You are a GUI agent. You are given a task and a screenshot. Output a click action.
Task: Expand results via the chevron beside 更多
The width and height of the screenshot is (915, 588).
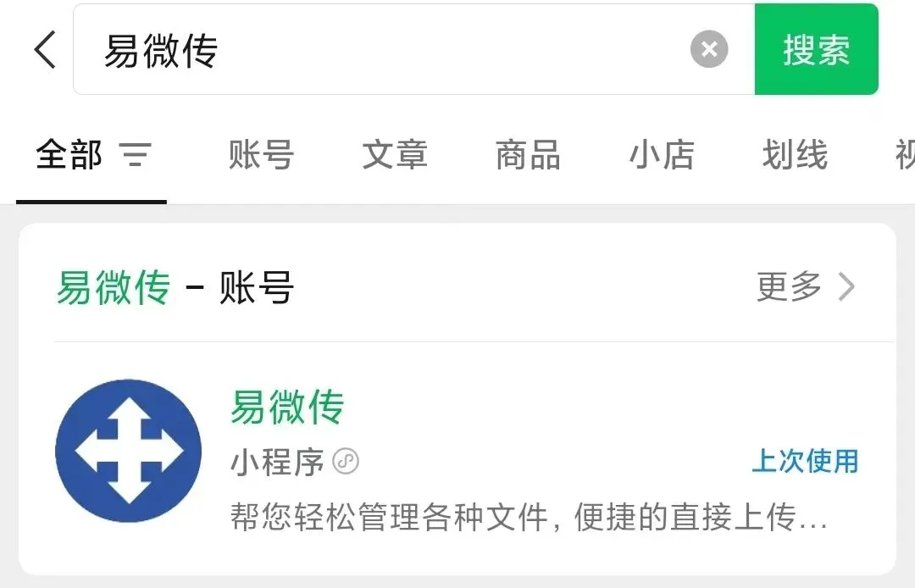pyautogui.click(x=846, y=286)
